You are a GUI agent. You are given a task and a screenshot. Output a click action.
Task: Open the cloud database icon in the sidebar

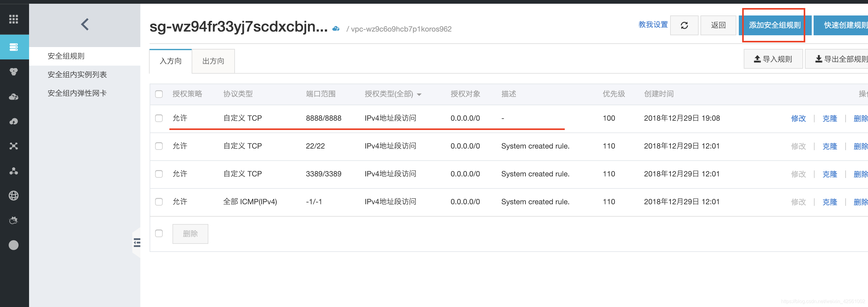(14, 97)
